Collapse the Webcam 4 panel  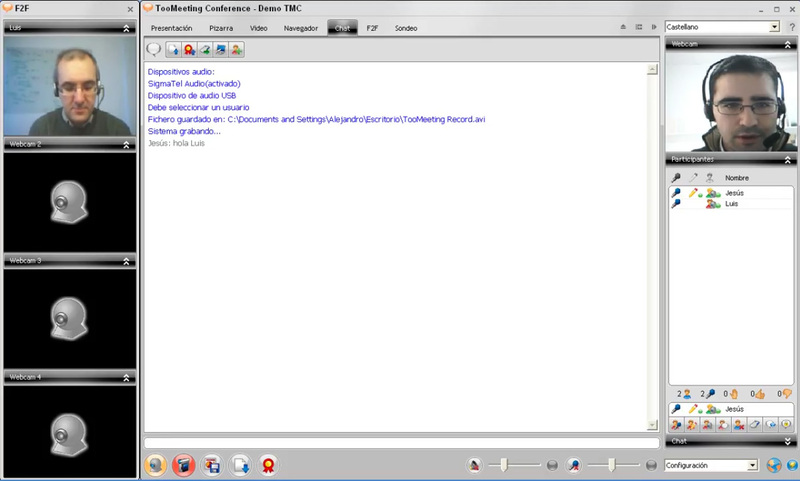point(126,377)
